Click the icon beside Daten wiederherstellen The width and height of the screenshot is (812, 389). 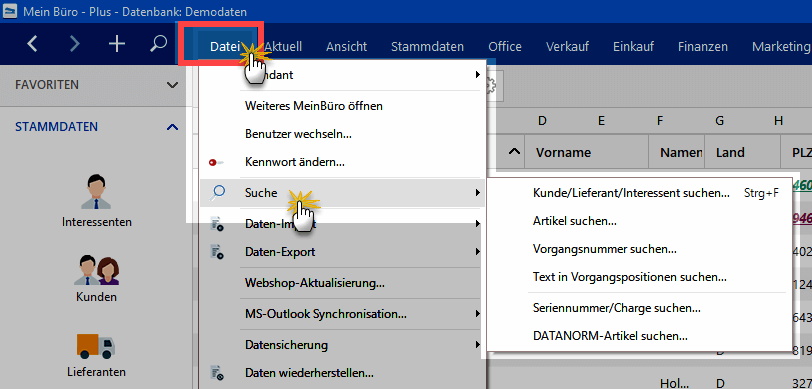(216, 373)
